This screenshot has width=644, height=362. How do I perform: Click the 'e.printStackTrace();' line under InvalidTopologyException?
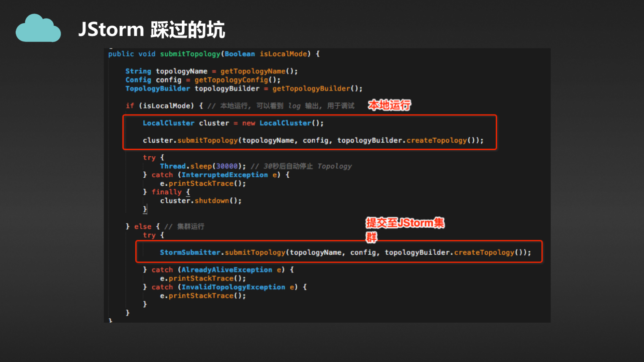click(203, 296)
